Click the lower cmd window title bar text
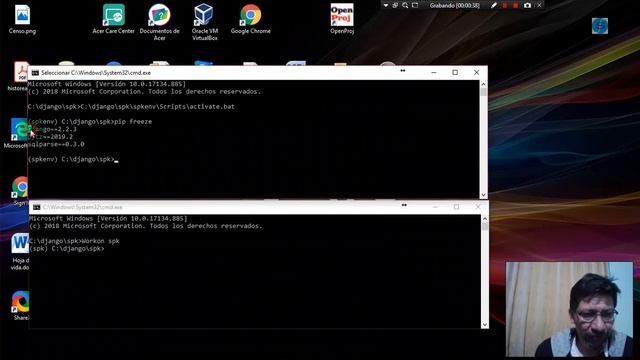This screenshot has width=640, height=360. click(82, 207)
